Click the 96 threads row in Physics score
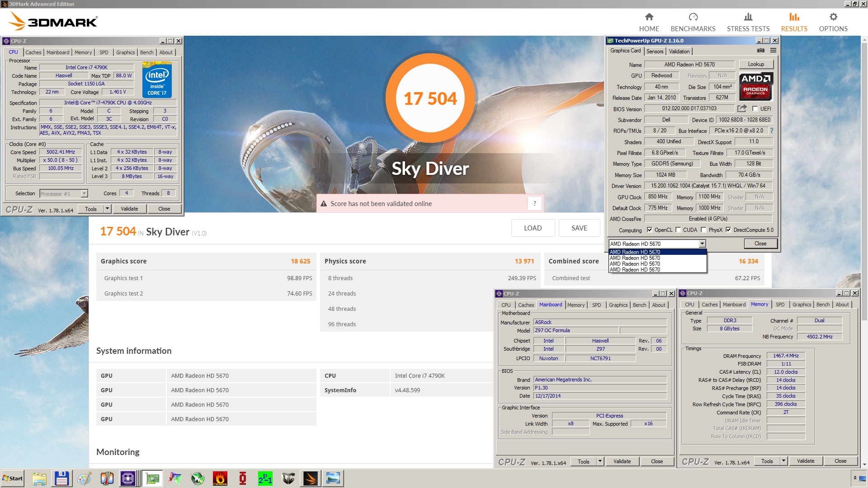This screenshot has height=488, width=868. [407, 324]
